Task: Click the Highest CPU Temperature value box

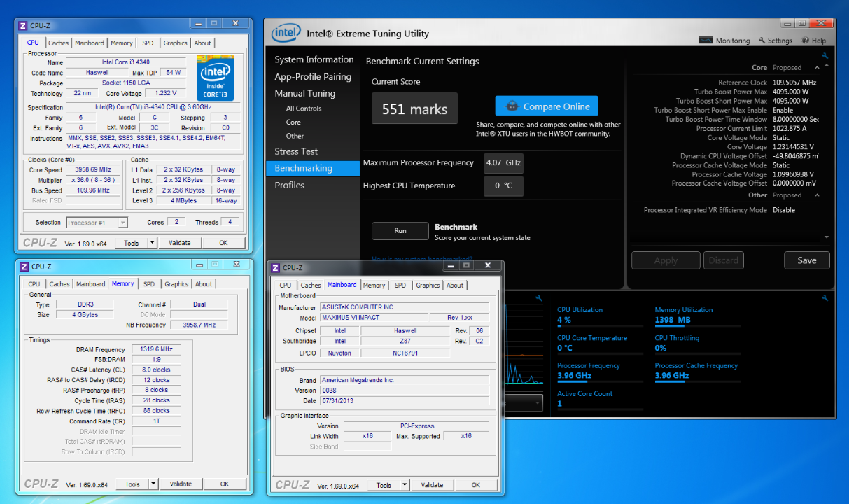Action: [x=503, y=186]
